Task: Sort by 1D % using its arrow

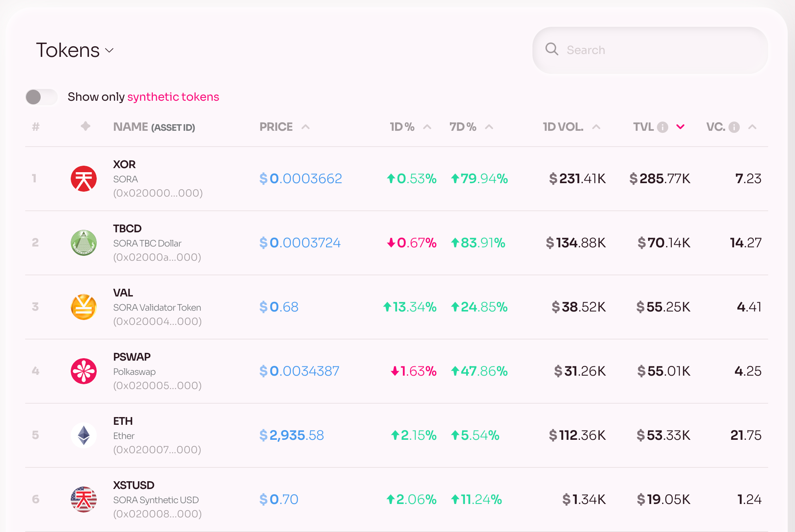Action: point(427,127)
